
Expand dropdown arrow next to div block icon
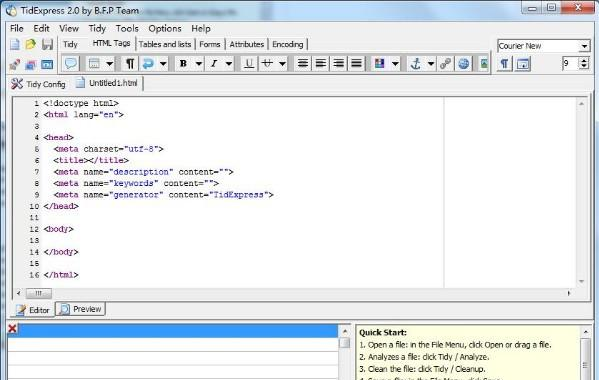point(109,63)
